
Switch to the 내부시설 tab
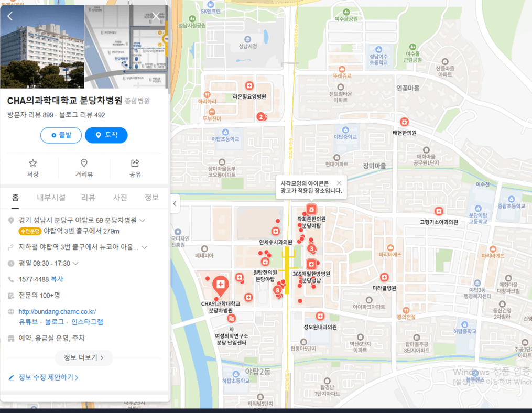click(51, 198)
